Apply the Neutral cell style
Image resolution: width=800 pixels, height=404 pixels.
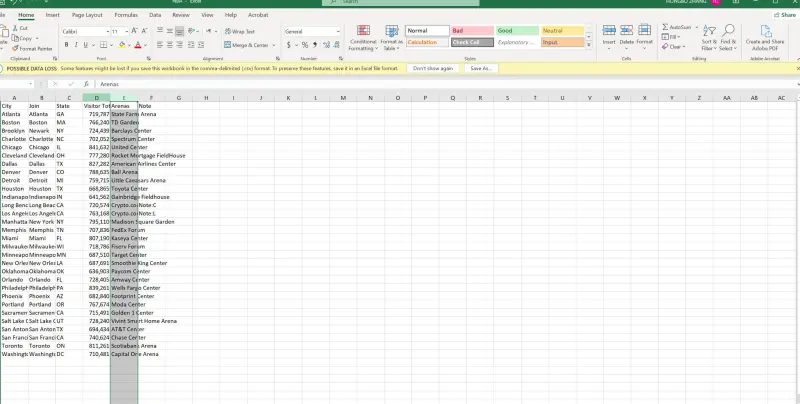pyautogui.click(x=562, y=31)
